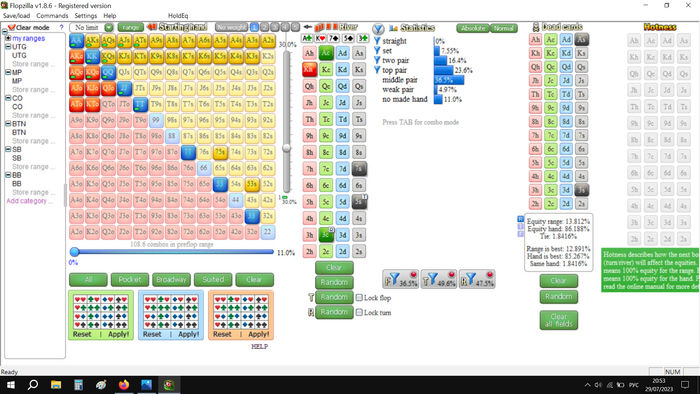Open the Help menu
This screenshot has height=394, width=700.
tap(110, 16)
